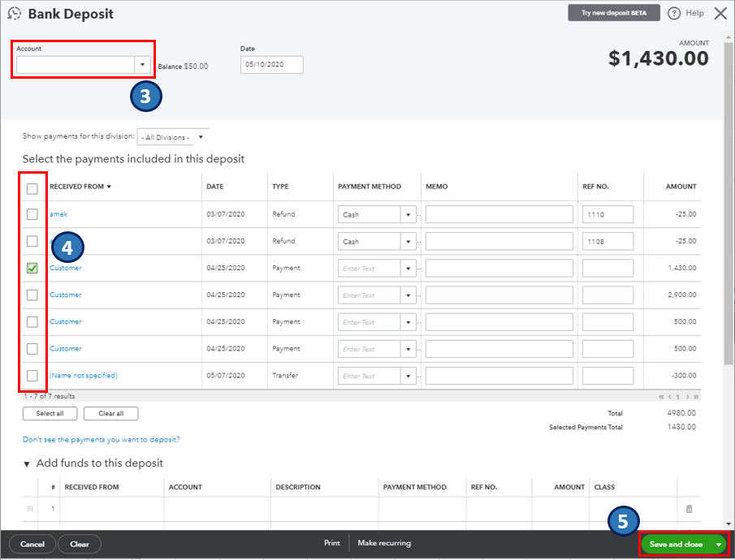Expand the All Divisions dropdown

pyautogui.click(x=201, y=137)
